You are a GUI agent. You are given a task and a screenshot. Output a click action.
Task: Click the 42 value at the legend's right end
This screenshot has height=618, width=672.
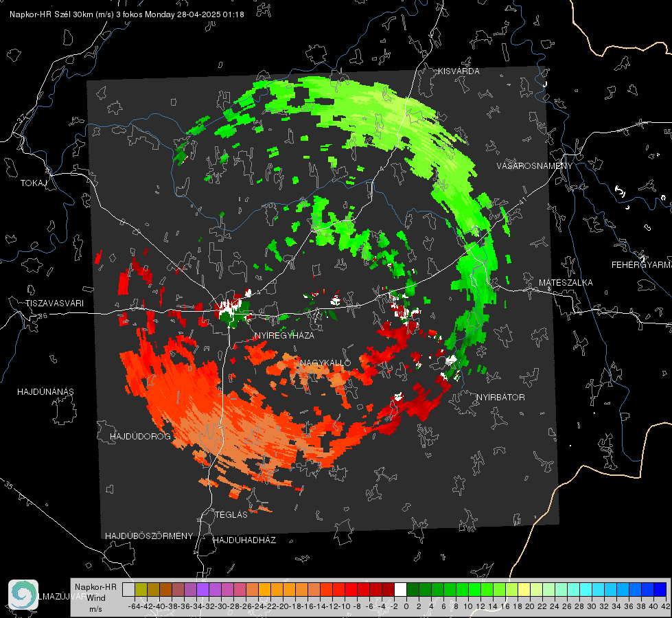tap(666, 606)
